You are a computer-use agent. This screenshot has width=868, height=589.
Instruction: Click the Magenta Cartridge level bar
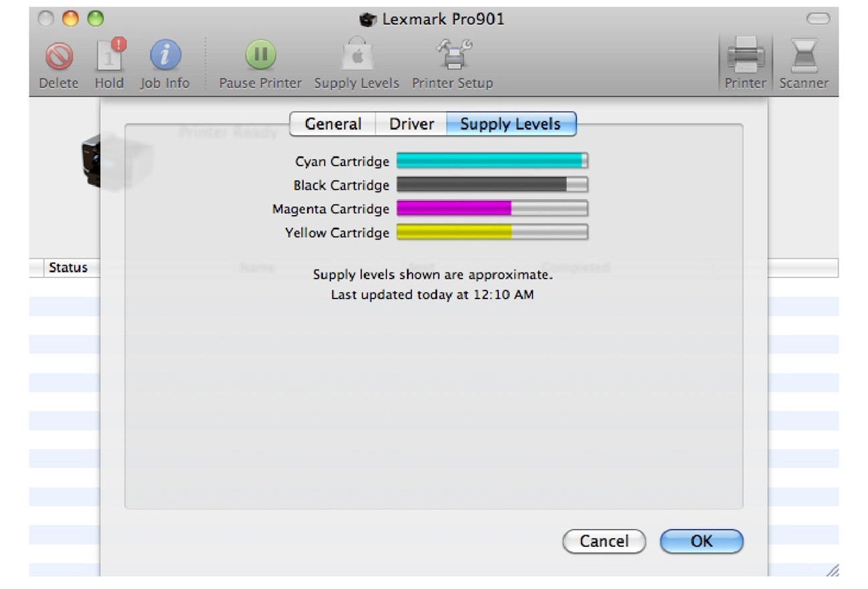tap(492, 209)
